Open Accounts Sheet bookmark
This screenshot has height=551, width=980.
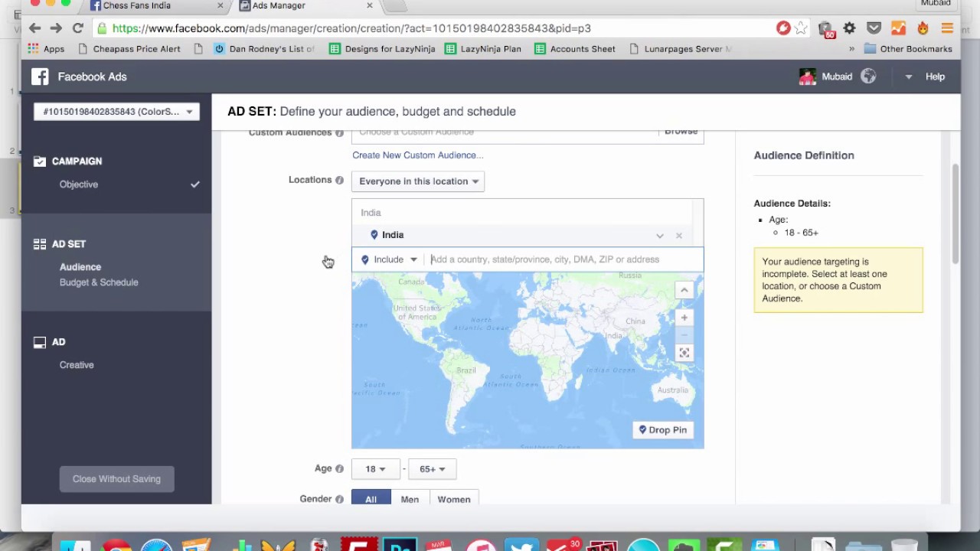tap(575, 49)
